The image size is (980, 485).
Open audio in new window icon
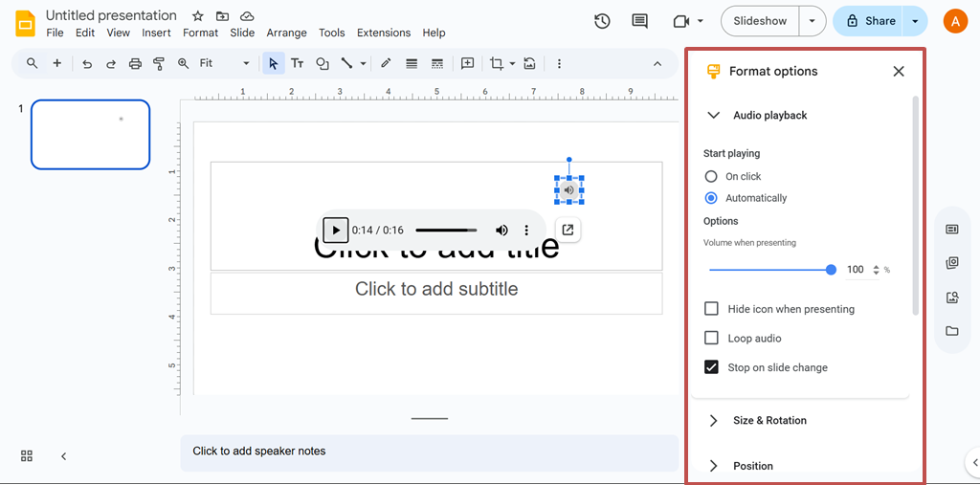[x=568, y=230]
